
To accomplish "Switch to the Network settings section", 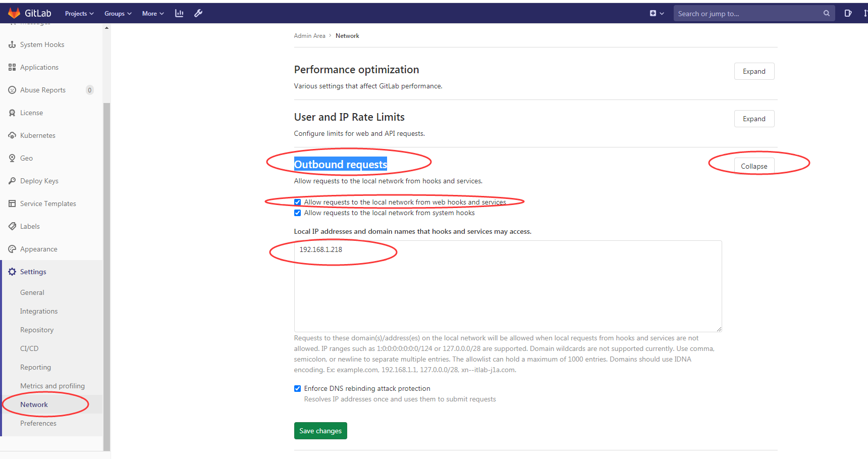I will click(x=34, y=404).
